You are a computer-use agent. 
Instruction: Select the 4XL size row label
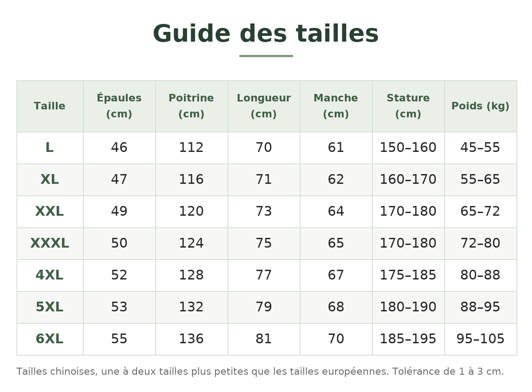tap(50, 276)
